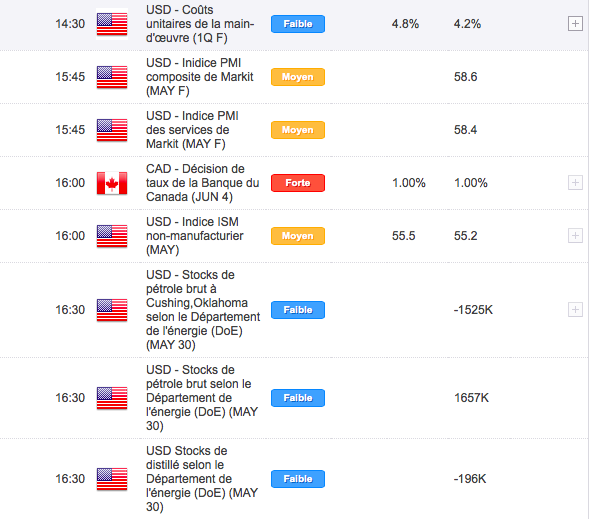Click US flag in PMI des services row
The height and width of the screenshot is (519, 600).
tap(112, 130)
